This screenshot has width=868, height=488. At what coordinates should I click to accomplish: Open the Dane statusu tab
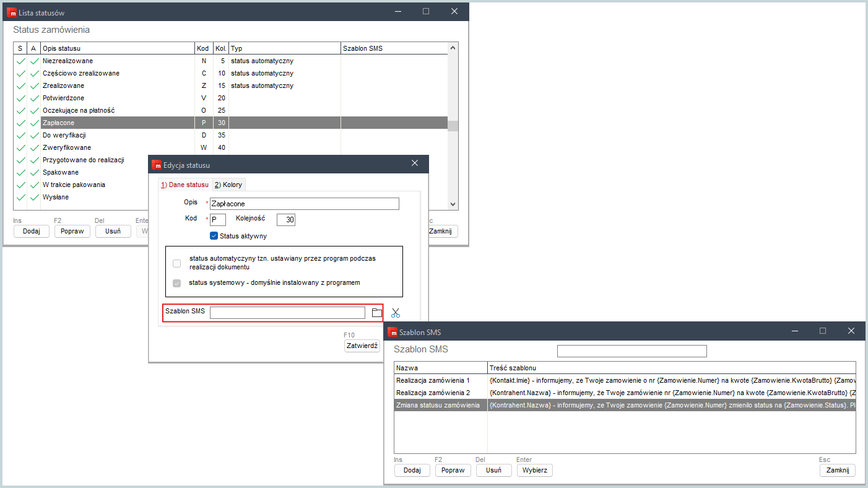click(x=185, y=185)
